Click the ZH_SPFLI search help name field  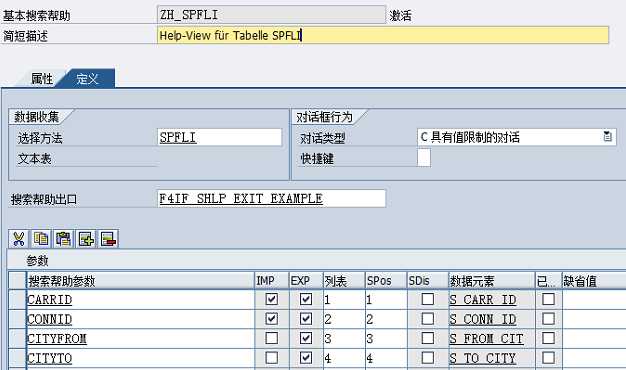[271, 15]
